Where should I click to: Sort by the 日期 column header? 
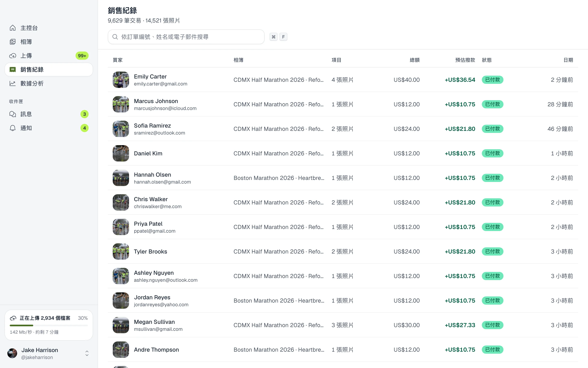click(x=568, y=60)
